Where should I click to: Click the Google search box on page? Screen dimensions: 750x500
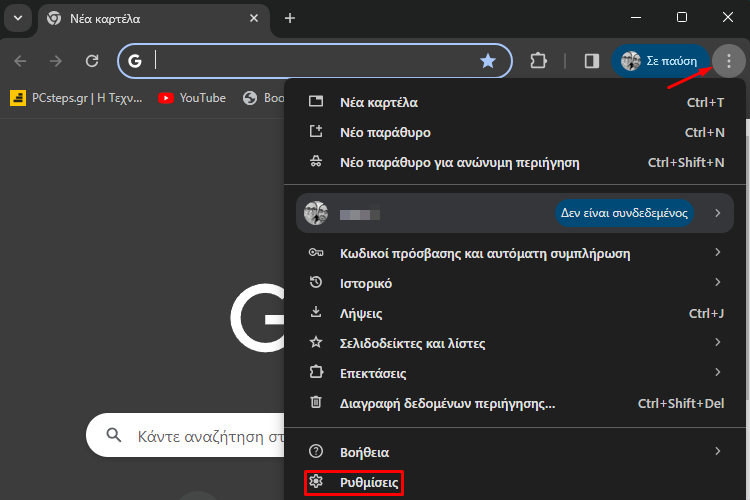[x=186, y=435]
